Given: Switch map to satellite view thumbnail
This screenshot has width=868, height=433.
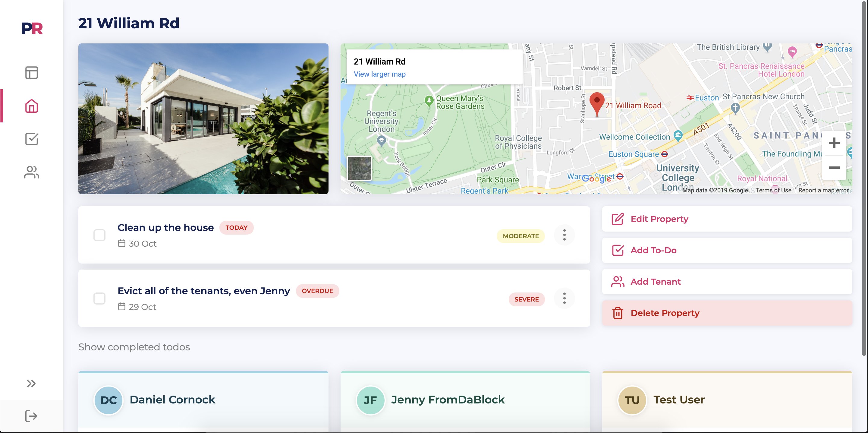Looking at the screenshot, I should (359, 168).
